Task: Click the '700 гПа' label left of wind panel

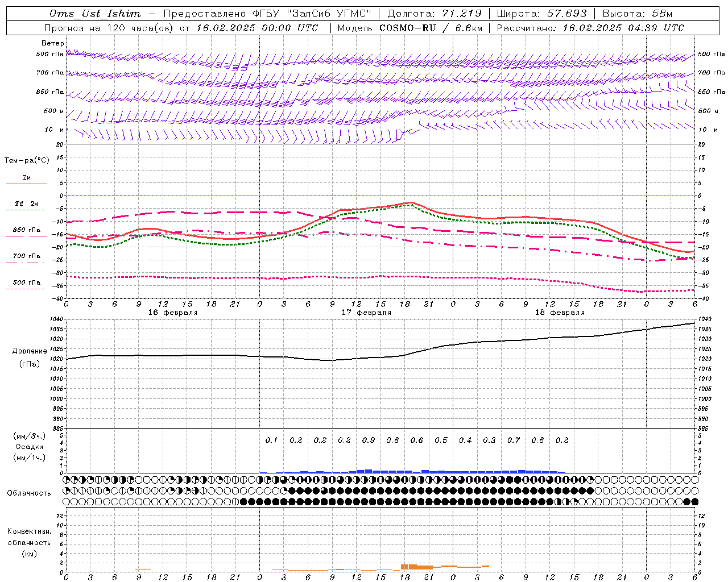Action: point(50,73)
